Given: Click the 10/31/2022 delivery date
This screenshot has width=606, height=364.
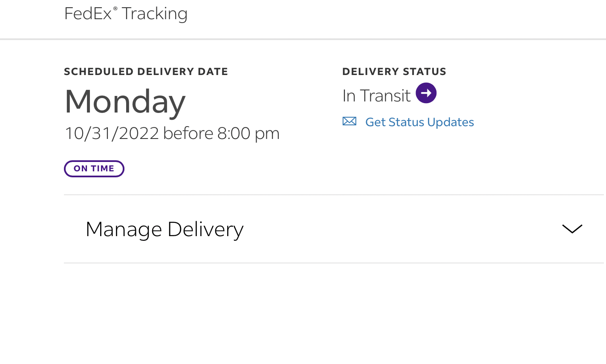Looking at the screenshot, I should click(112, 133).
